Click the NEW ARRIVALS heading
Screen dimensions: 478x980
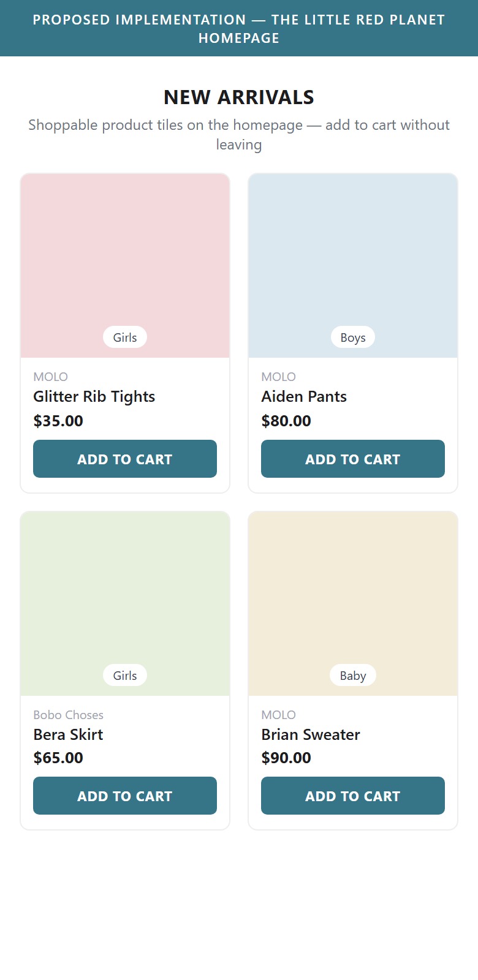[239, 97]
